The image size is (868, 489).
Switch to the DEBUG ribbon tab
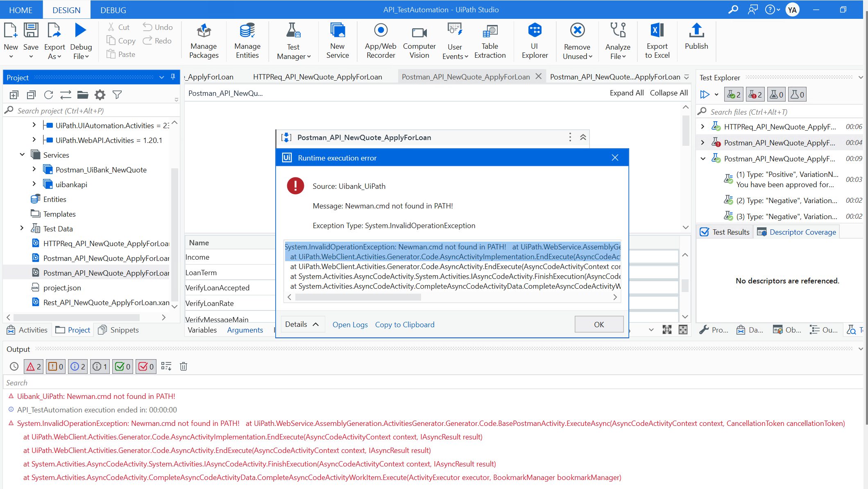[113, 10]
